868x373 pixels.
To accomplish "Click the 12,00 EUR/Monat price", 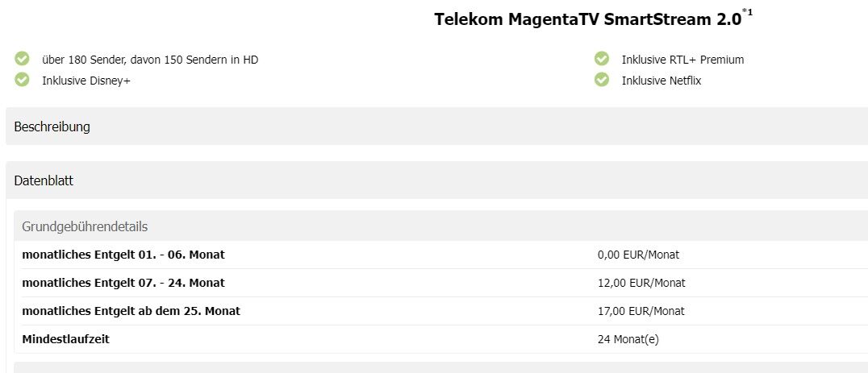I will click(x=641, y=283).
